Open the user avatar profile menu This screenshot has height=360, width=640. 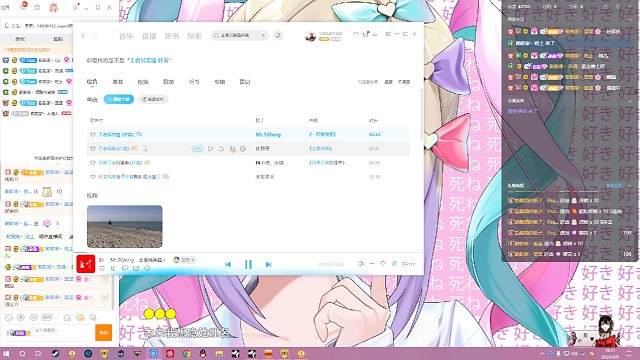click(x=310, y=37)
